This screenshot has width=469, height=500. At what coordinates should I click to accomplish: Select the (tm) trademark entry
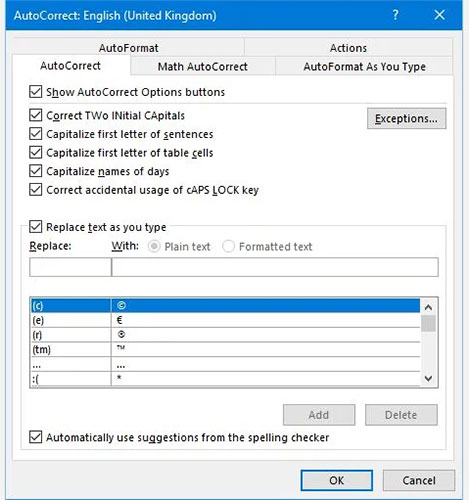[x=225, y=349]
